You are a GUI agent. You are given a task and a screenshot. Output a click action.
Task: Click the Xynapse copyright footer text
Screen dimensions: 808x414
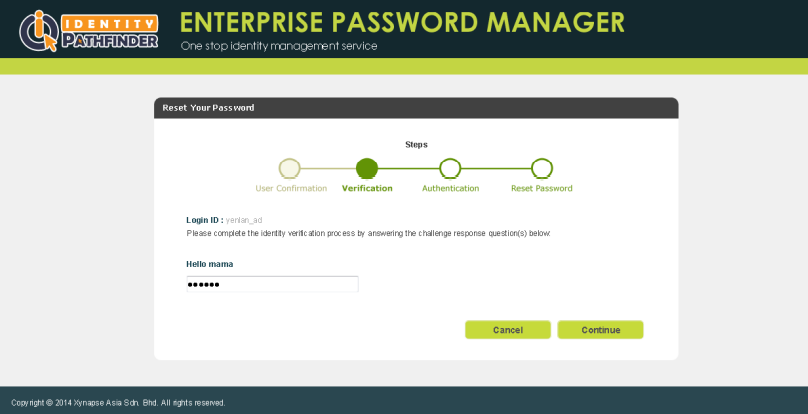point(118,403)
